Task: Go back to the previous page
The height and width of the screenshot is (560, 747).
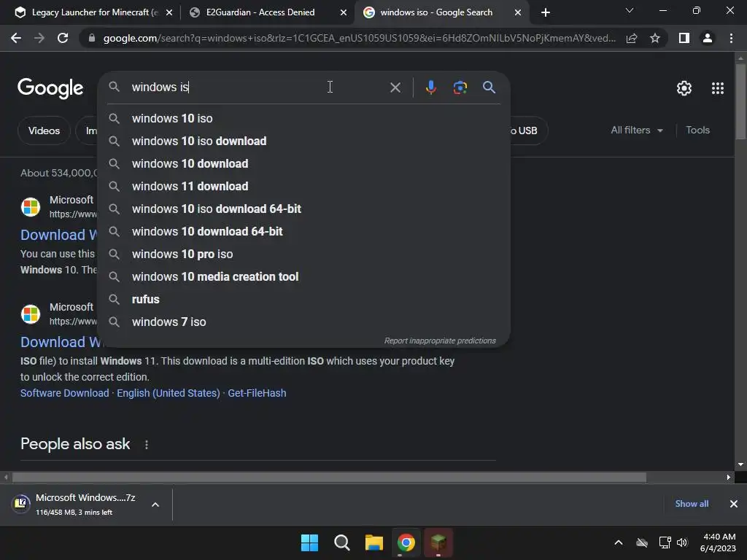Action: [16, 38]
